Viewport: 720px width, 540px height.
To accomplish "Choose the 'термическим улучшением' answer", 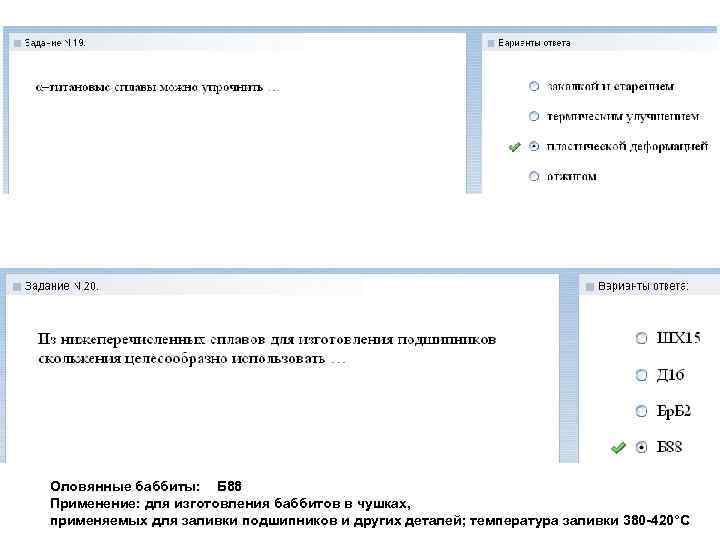I will click(x=534, y=116).
